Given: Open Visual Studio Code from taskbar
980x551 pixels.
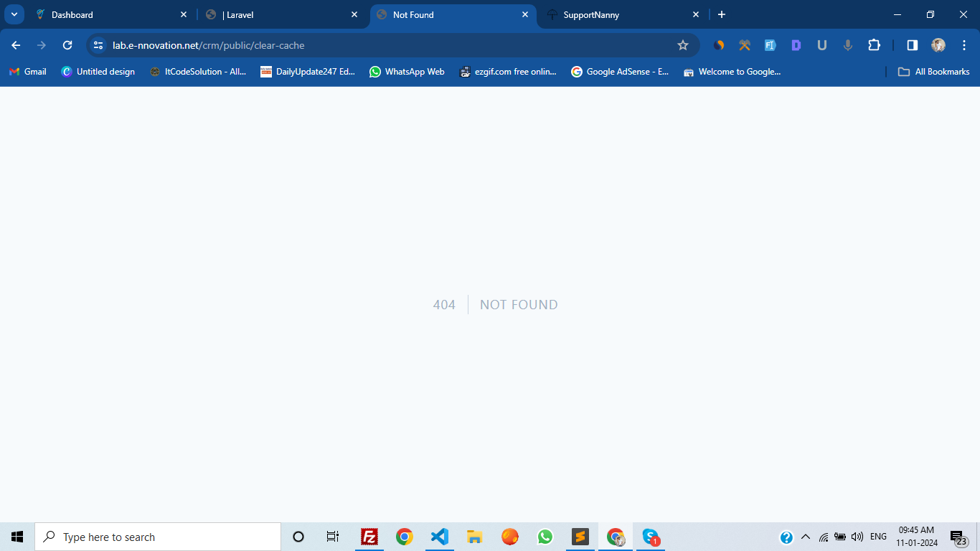Looking at the screenshot, I should point(440,537).
